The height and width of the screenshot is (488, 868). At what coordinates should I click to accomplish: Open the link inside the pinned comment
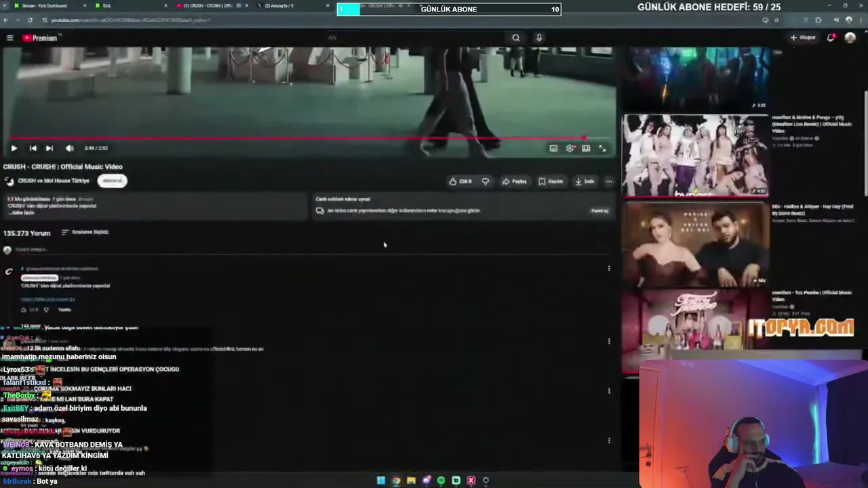pyautogui.click(x=47, y=299)
